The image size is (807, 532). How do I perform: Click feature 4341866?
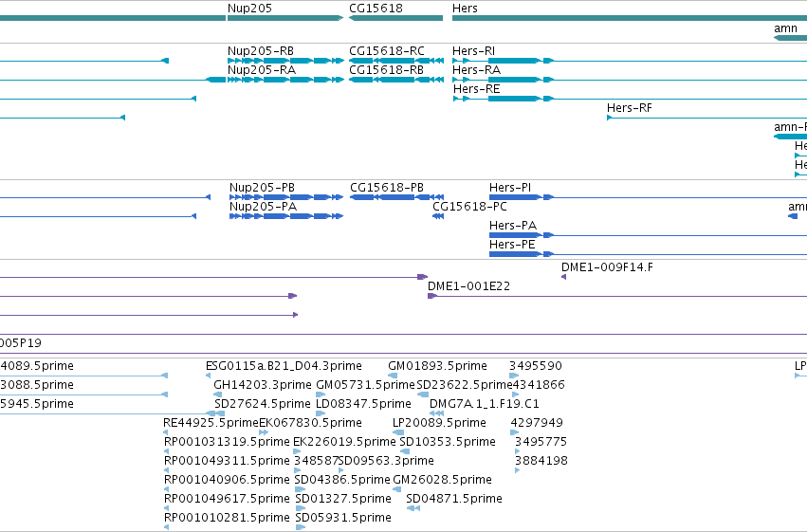[x=539, y=385]
